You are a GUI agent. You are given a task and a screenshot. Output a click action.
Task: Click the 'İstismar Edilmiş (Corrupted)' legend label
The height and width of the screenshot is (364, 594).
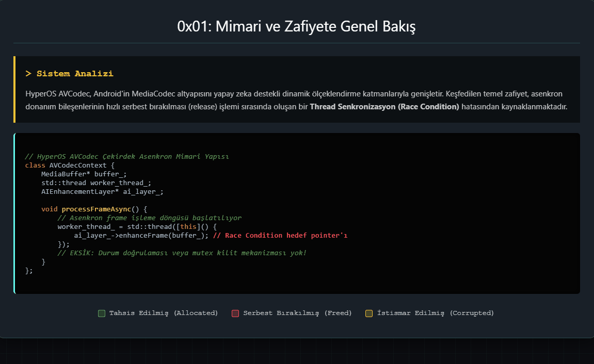tap(435, 313)
